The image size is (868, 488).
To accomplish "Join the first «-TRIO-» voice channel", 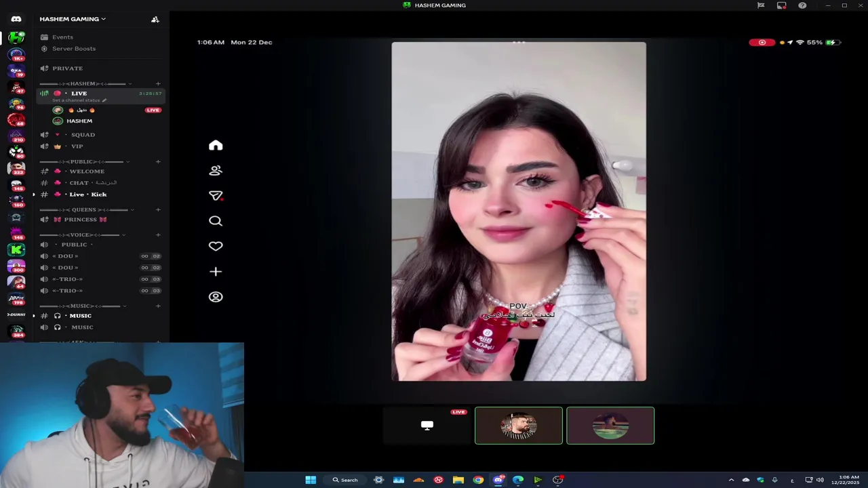I will [x=100, y=279].
